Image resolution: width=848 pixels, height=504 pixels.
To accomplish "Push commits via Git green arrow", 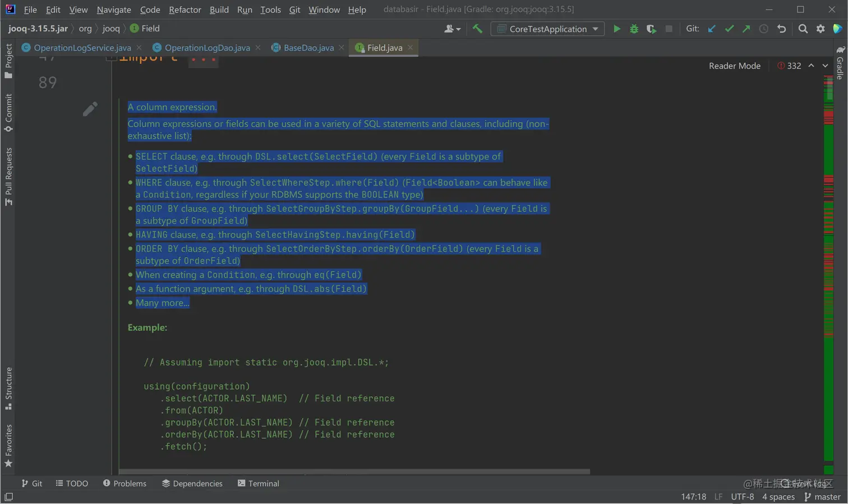I will pyautogui.click(x=746, y=29).
